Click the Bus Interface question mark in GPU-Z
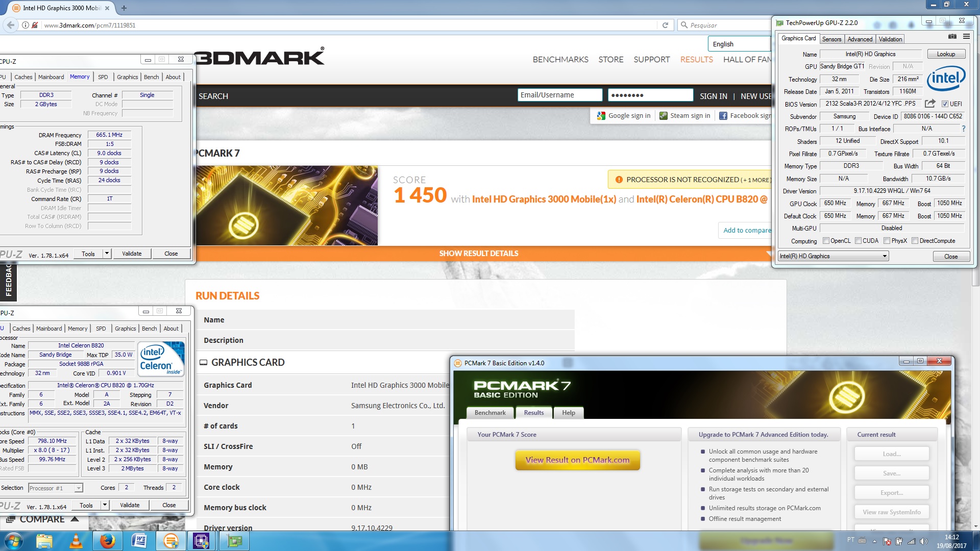 (x=964, y=129)
